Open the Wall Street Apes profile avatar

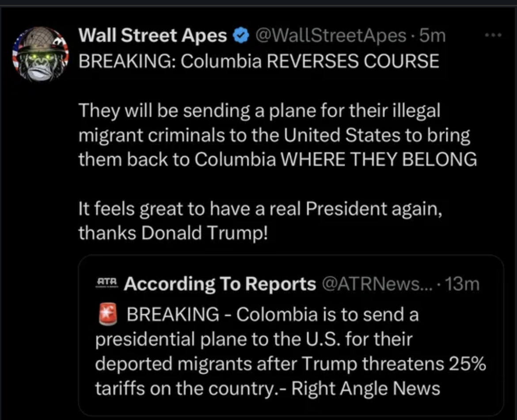point(40,54)
